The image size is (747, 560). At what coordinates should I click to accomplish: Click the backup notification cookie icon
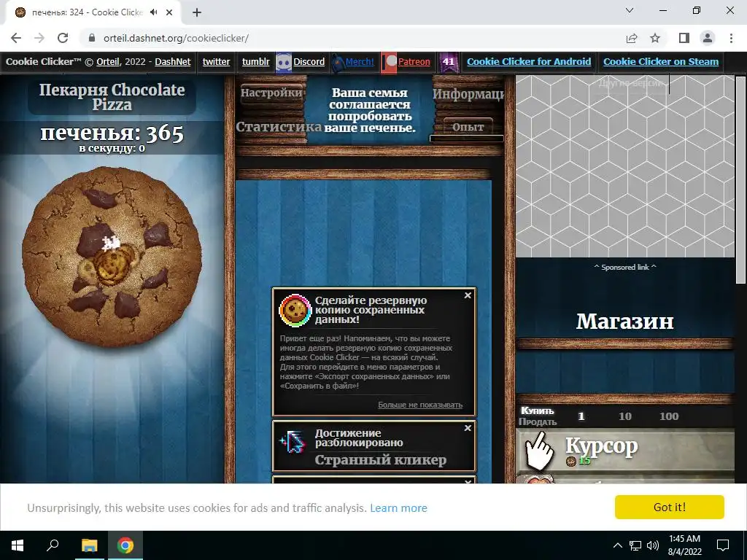point(295,311)
